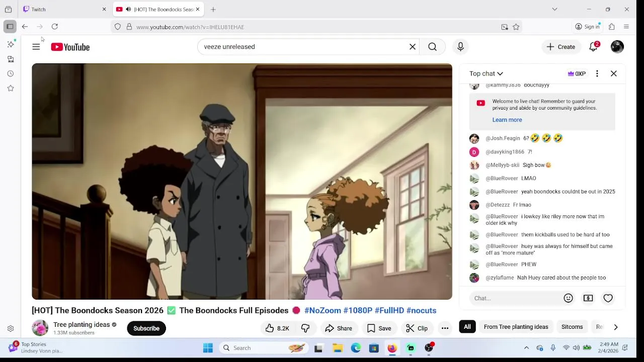Focus the Firefox URL address bar

[x=317, y=27]
